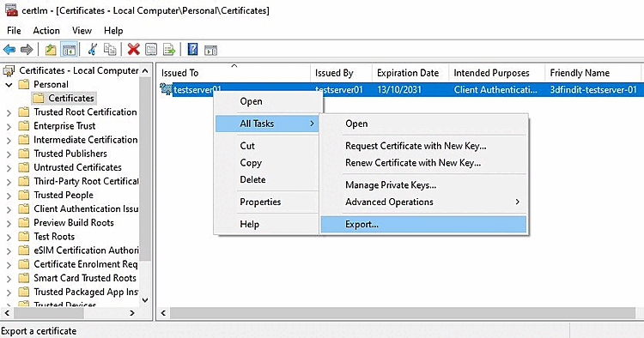Toggle Show/Hide Console Tree icon
This screenshot has width=644, height=338.
(69, 50)
